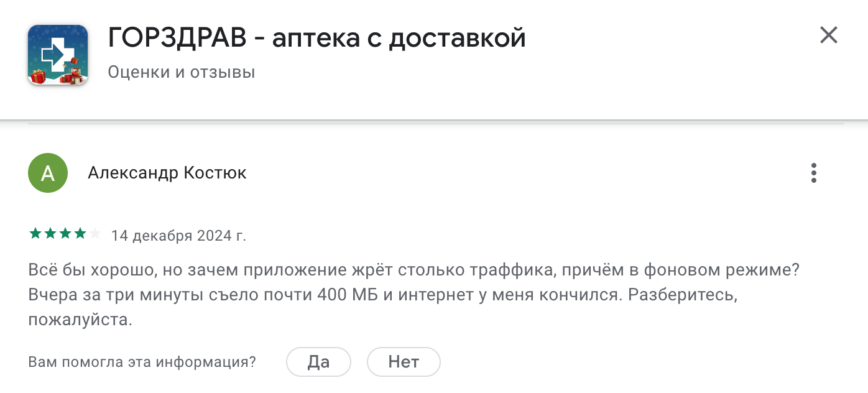Click Александр Костюк's green avatar
868x393 pixels.
48,173
